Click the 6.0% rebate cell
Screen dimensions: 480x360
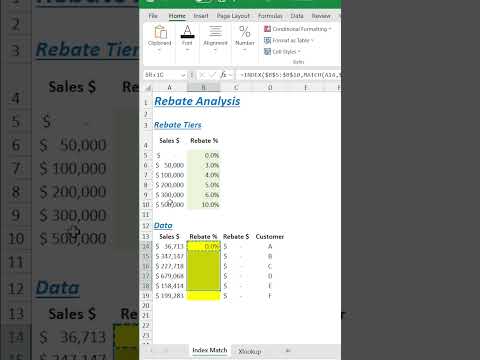point(204,195)
